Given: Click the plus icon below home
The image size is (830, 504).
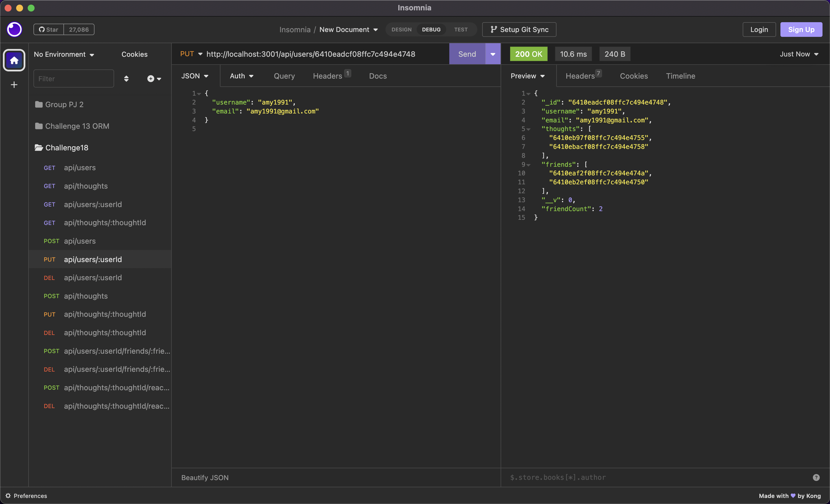Looking at the screenshot, I should pos(14,84).
